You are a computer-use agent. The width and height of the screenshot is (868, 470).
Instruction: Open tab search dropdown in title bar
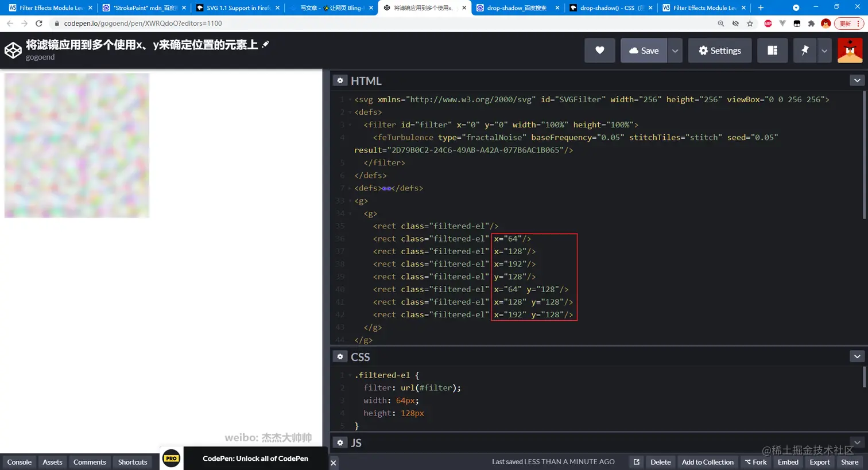796,8
